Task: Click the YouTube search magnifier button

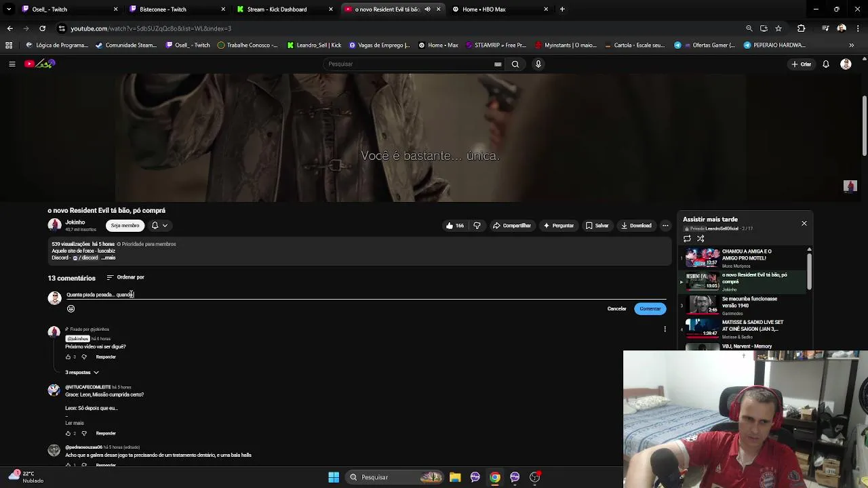Action: [515, 64]
